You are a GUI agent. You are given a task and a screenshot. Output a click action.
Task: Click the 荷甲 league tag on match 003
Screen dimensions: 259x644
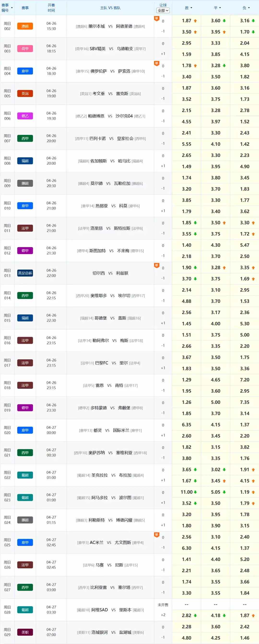click(25, 49)
